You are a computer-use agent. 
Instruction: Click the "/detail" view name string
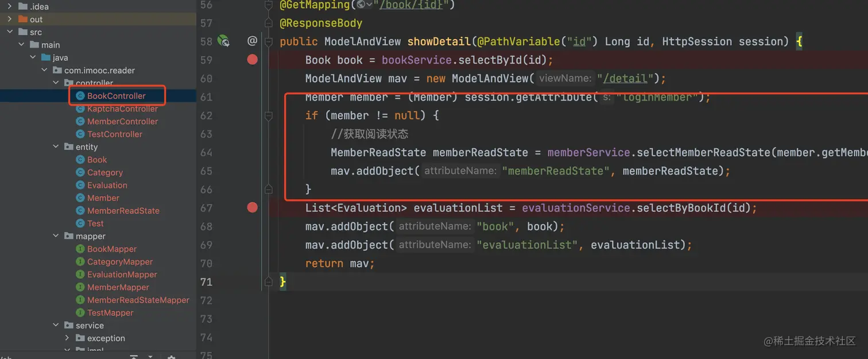626,78
